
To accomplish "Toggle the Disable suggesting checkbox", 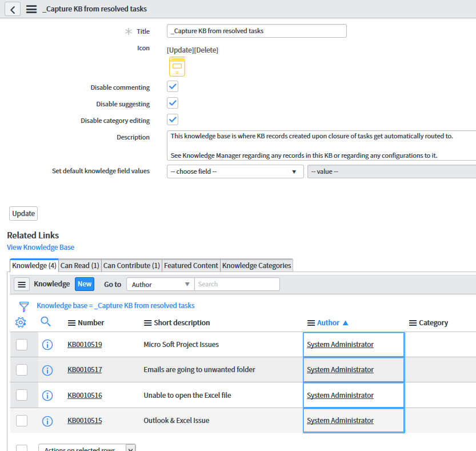I will pyautogui.click(x=173, y=103).
